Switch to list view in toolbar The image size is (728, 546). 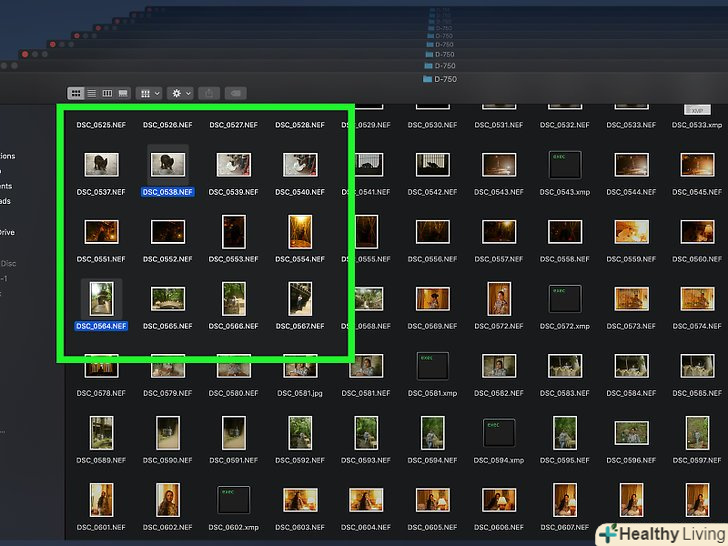point(91,93)
